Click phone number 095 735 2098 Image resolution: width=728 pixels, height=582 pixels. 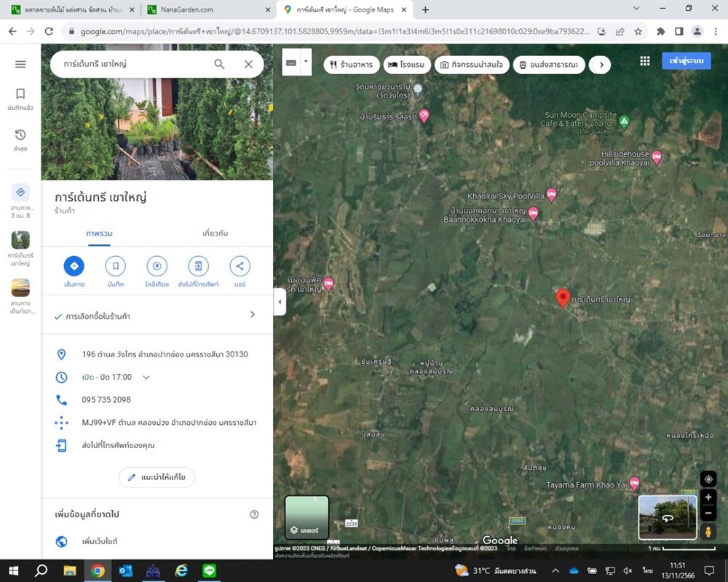pos(106,399)
